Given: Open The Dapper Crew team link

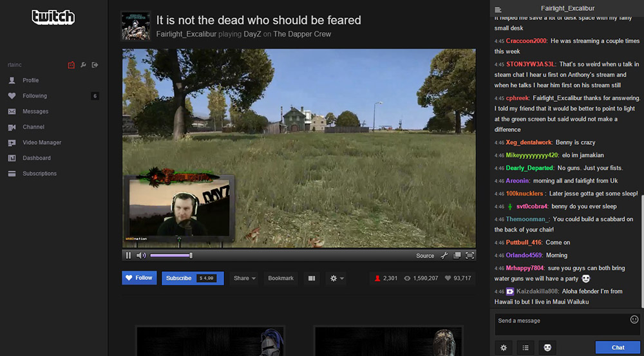Looking at the screenshot, I should 302,34.
